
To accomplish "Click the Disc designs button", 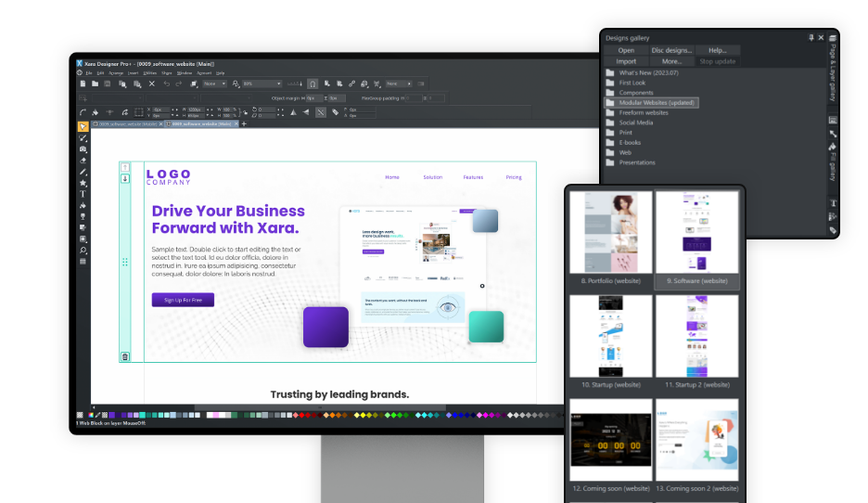I will [671, 50].
